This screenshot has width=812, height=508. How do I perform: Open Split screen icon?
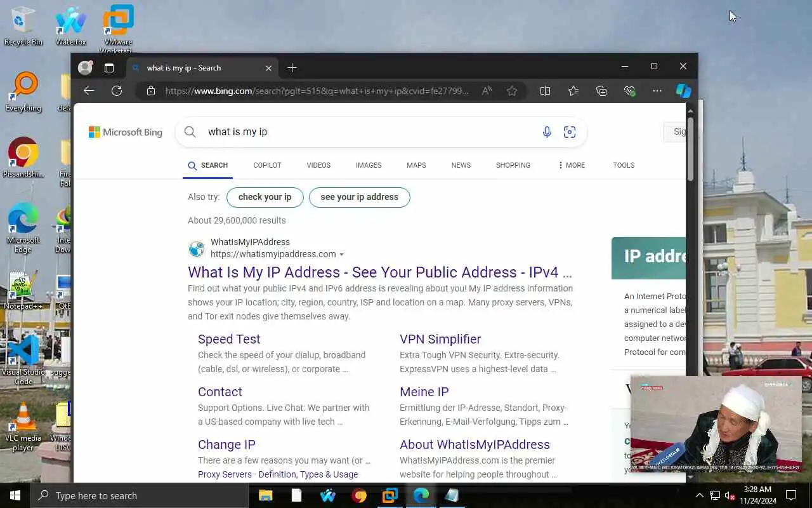tap(545, 91)
